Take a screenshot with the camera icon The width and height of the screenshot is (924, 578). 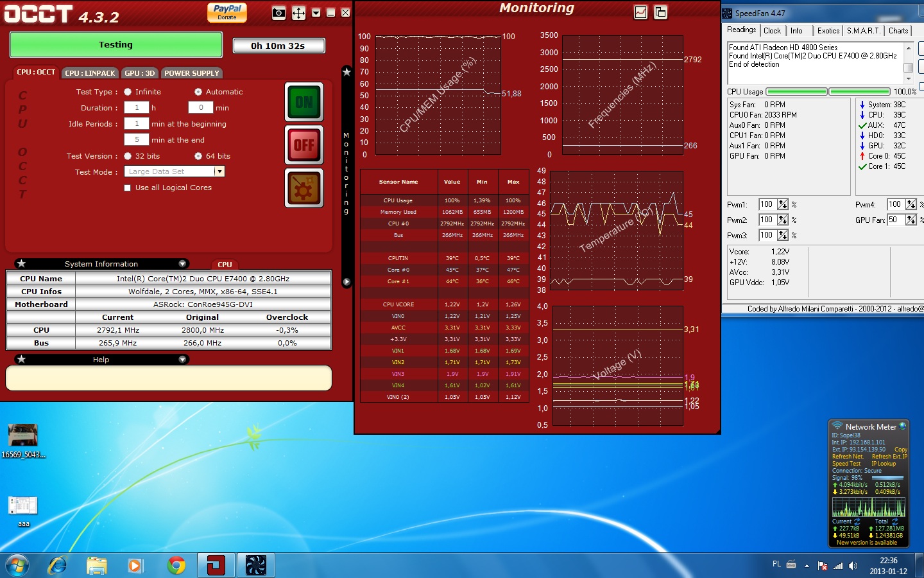[x=278, y=13]
